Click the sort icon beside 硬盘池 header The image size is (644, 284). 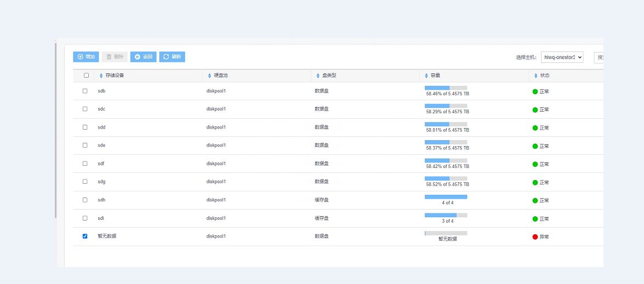coord(209,76)
